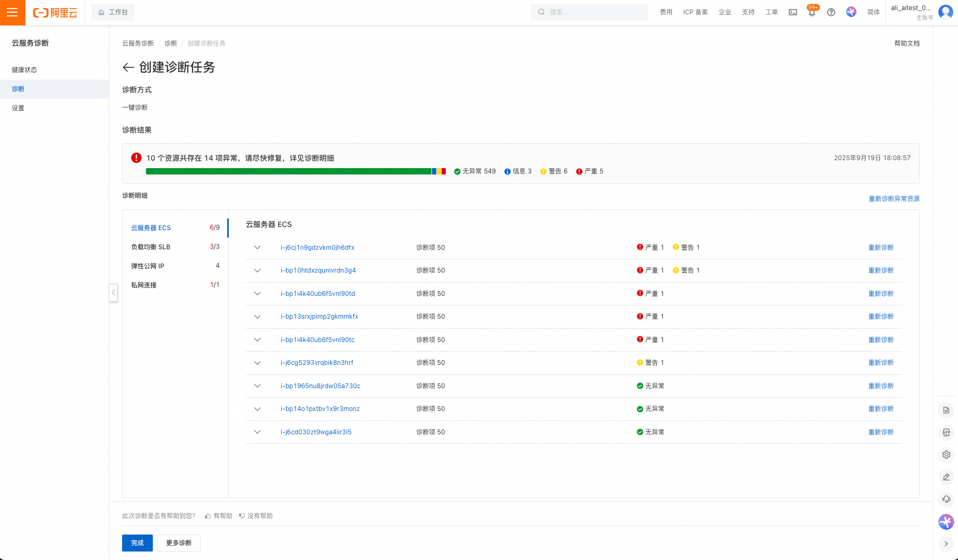Viewport: 958px width, 560px height.
Task: Click the 信息 3 legend entry
Action: 518,171
